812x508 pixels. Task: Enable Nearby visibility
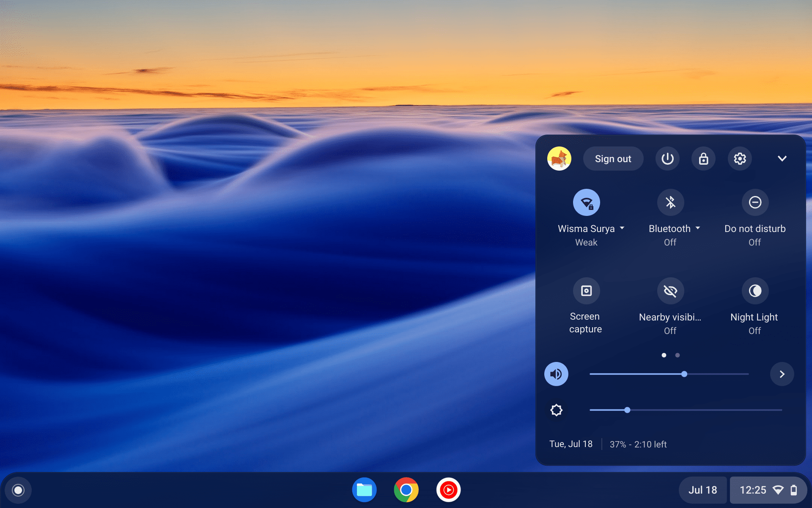coord(670,290)
